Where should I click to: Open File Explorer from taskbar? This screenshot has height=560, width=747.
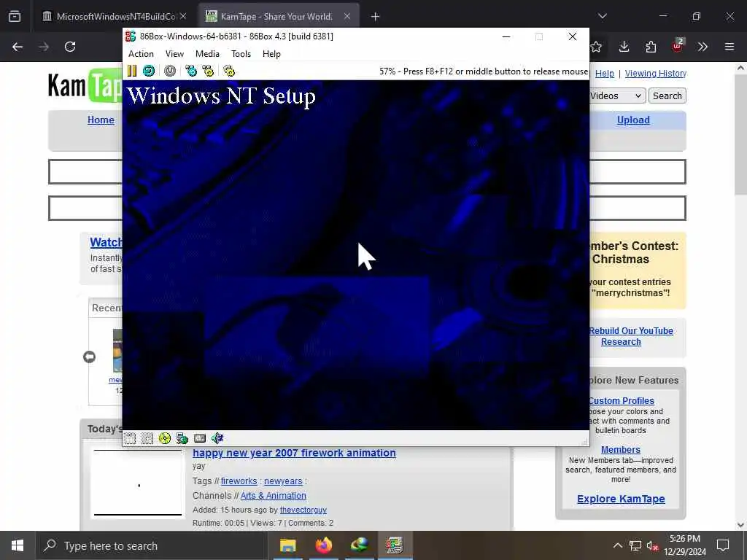pos(287,545)
